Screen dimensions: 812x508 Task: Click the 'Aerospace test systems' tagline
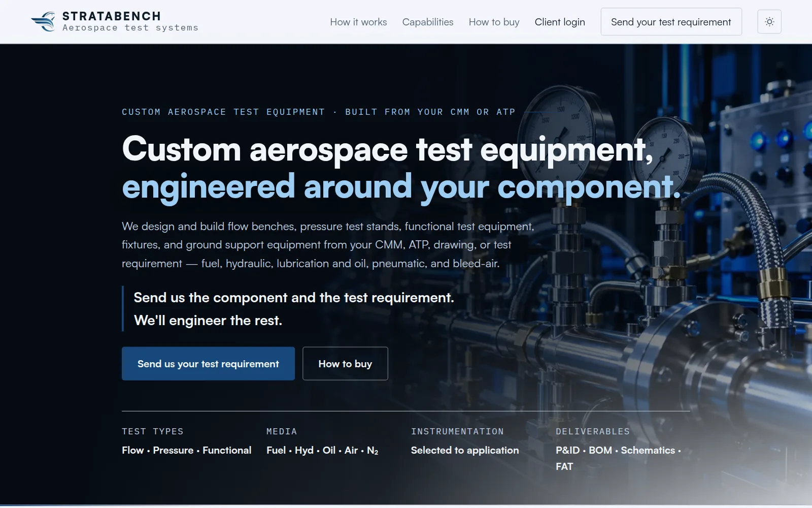(x=130, y=28)
